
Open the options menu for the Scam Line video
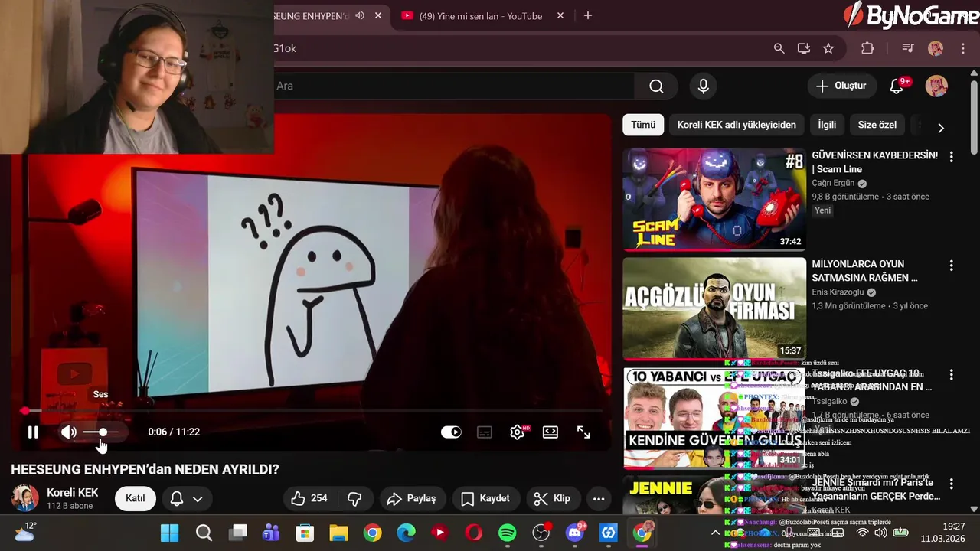(x=952, y=156)
